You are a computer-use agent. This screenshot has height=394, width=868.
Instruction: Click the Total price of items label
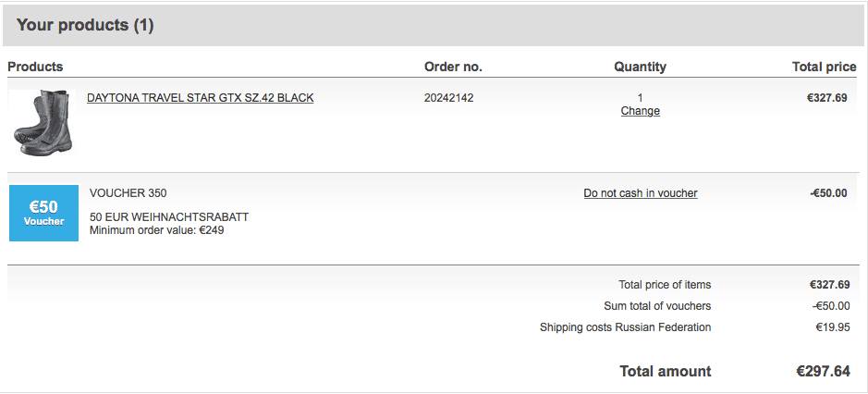coord(665,285)
